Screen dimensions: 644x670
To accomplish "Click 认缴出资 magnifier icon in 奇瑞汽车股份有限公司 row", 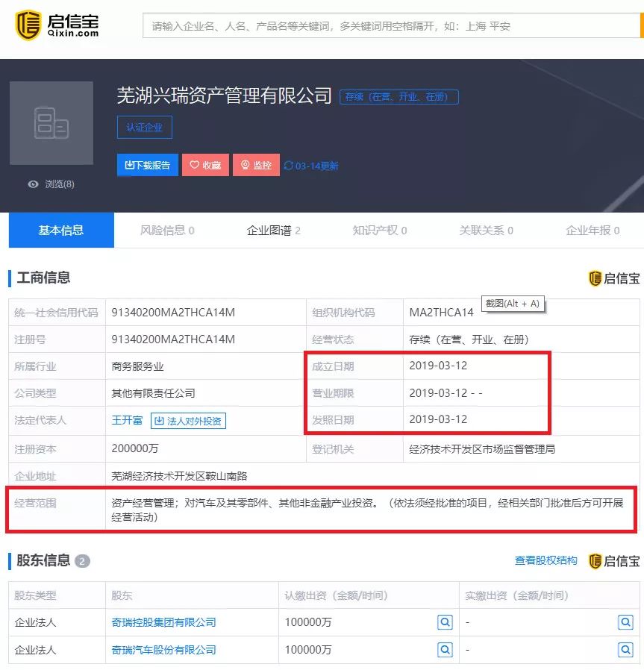I will click(x=445, y=651).
